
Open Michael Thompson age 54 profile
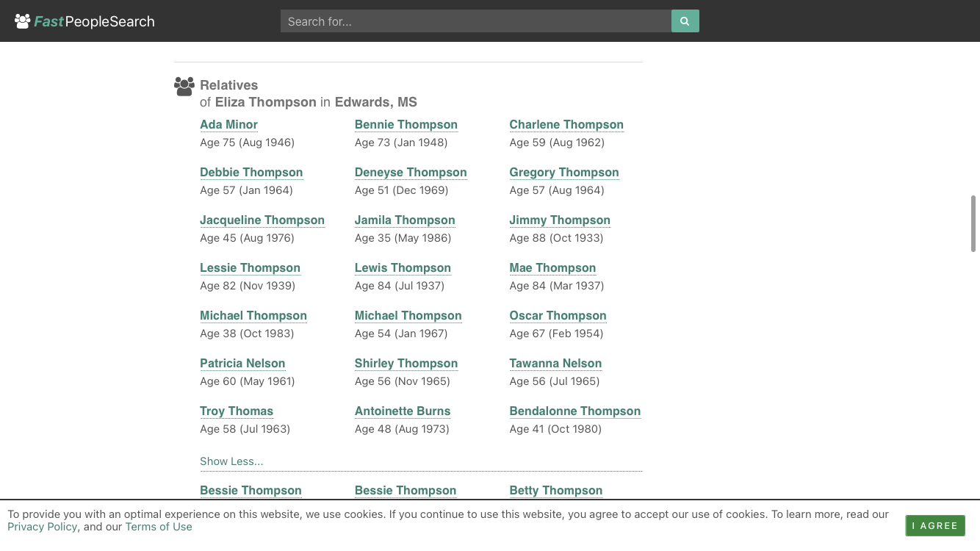[408, 315]
